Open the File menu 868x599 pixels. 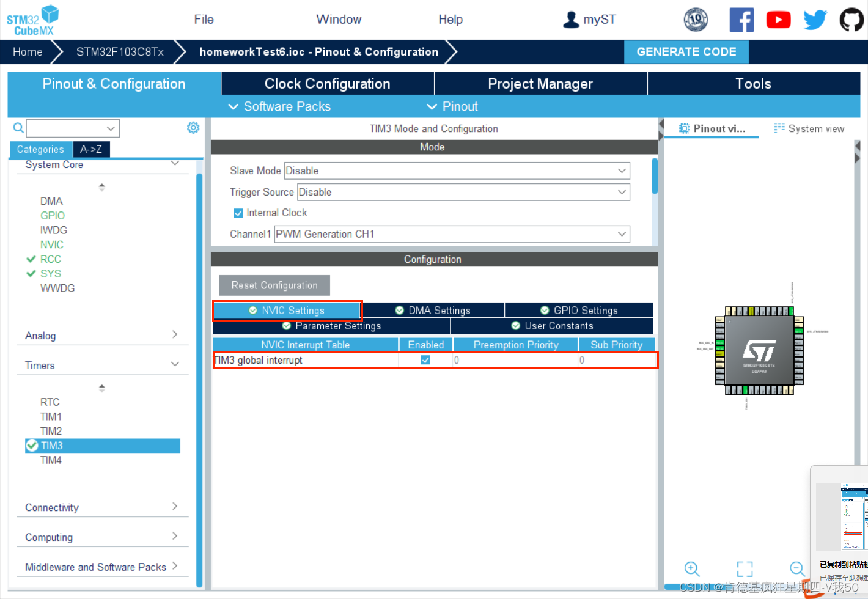(204, 20)
